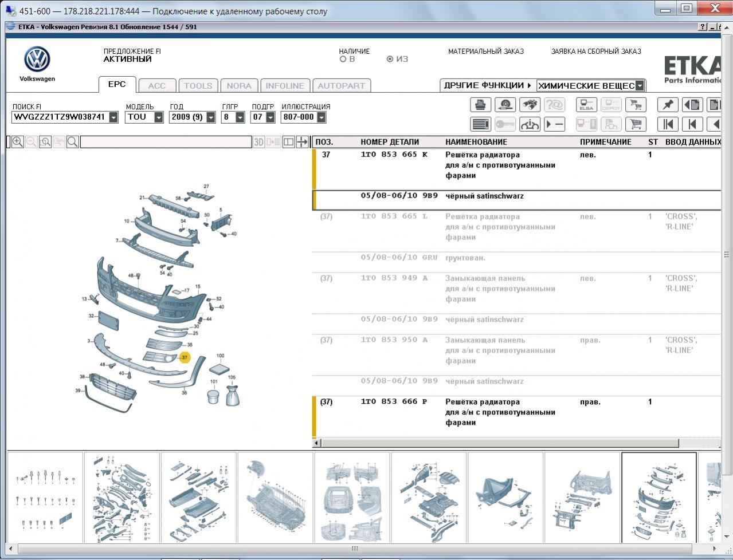Open the wheel and tire icon tool
Screen dimensions: 733x560
click(x=505, y=105)
